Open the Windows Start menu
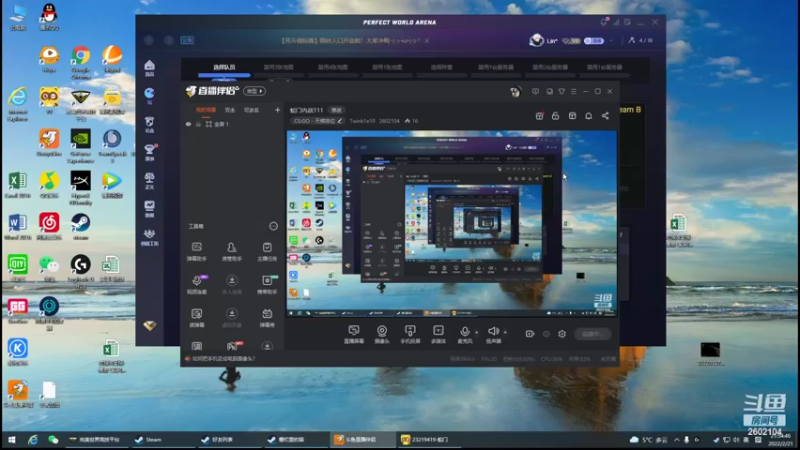800x450 pixels. [11, 439]
